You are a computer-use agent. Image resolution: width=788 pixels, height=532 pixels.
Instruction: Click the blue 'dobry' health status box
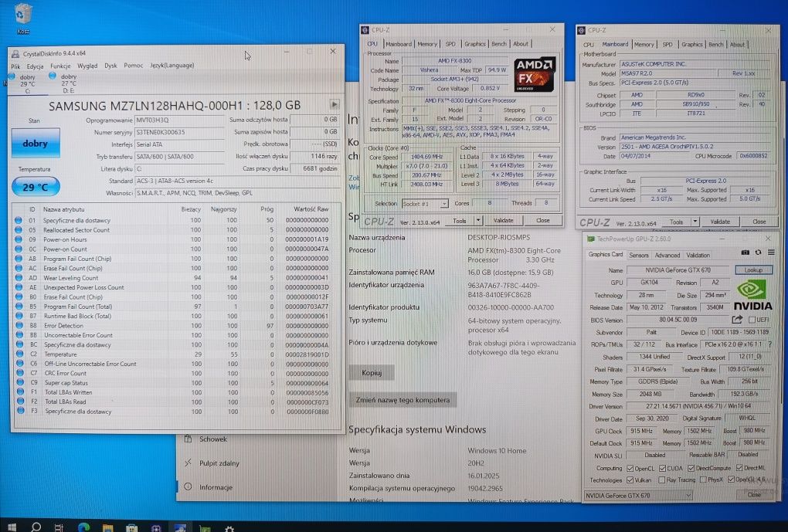[x=36, y=143]
